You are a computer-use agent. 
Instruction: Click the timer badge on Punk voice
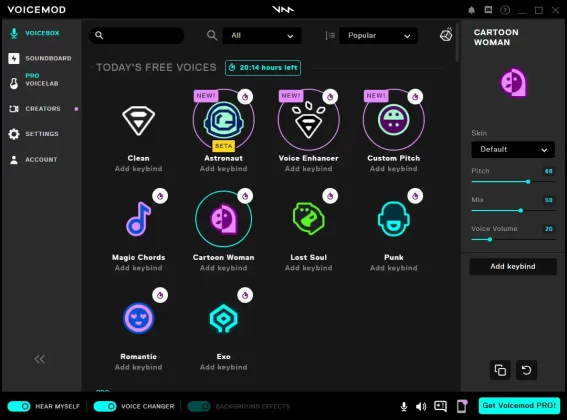[415, 196]
